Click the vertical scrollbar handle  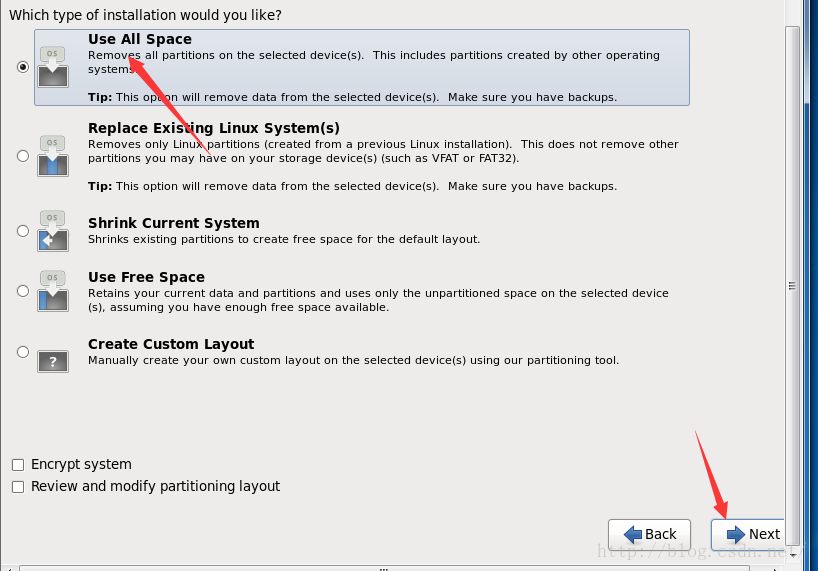(x=792, y=286)
